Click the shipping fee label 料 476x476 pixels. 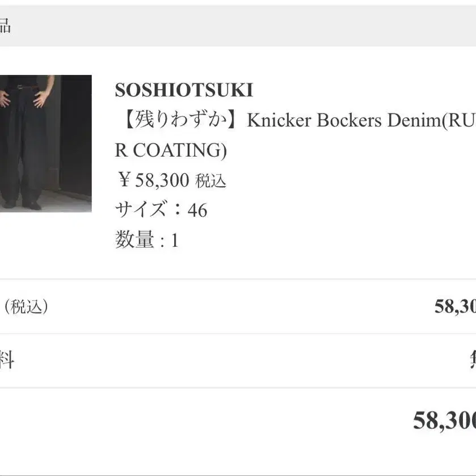pyautogui.click(x=7, y=360)
